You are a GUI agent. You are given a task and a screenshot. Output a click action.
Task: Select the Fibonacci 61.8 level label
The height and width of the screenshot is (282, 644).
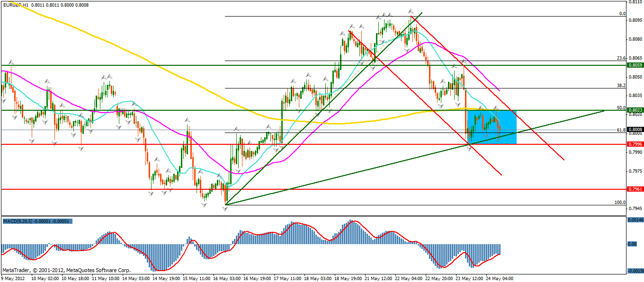click(621, 130)
